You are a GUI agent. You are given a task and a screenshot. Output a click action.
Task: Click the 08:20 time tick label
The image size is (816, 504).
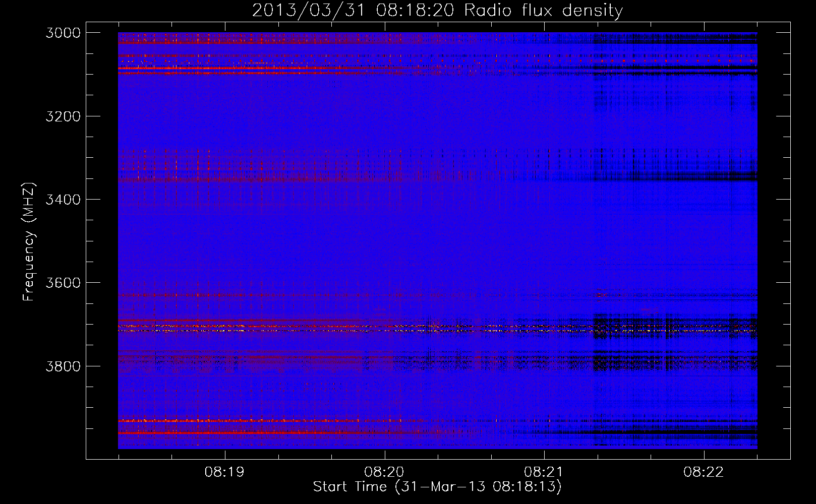pyautogui.click(x=384, y=472)
